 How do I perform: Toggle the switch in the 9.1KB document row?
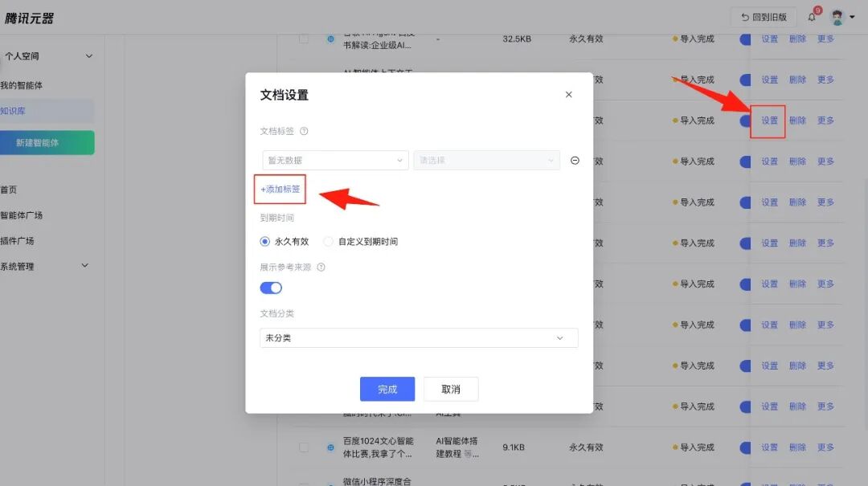click(746, 447)
